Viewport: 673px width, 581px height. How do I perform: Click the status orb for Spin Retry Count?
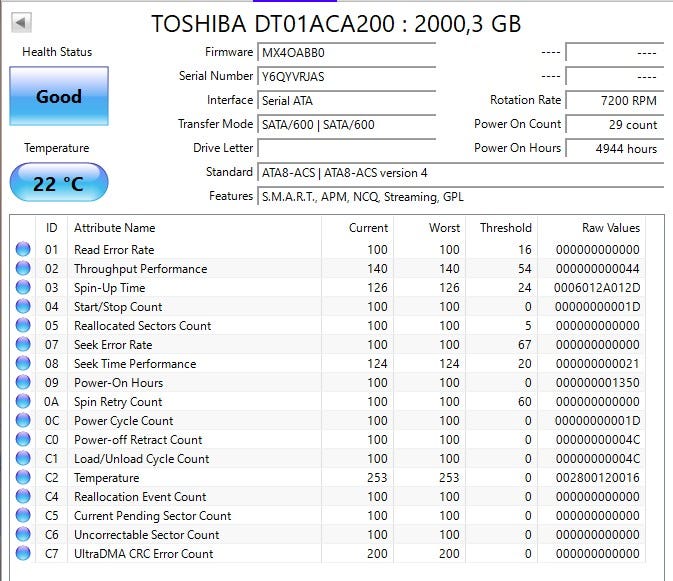click(23, 401)
